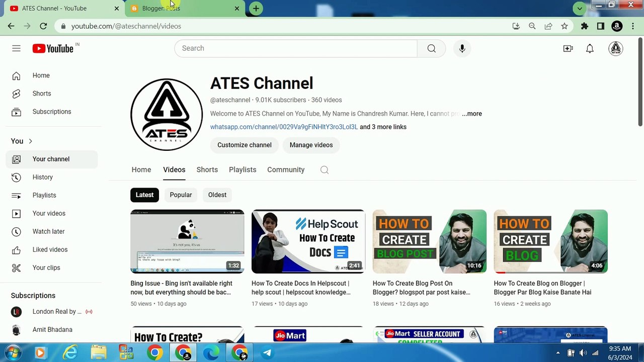The height and width of the screenshot is (362, 644).
Task: Open File Explorer from the taskbar
Action: 98,353
